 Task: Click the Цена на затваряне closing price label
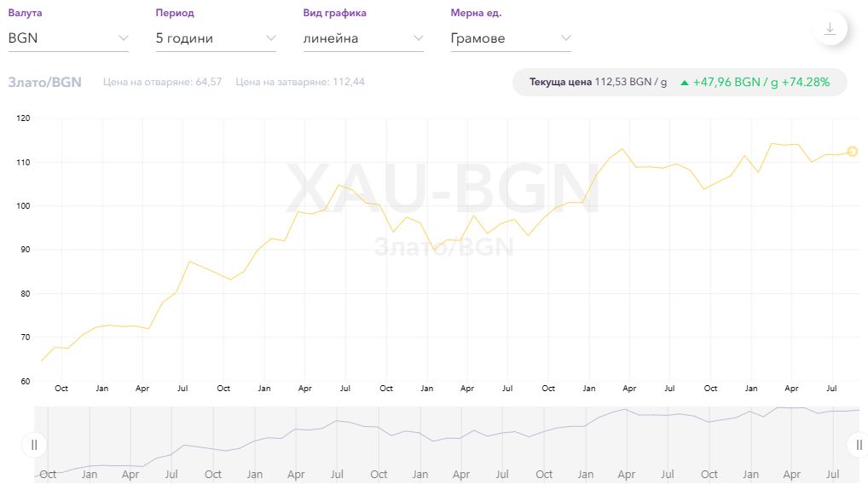(x=300, y=82)
